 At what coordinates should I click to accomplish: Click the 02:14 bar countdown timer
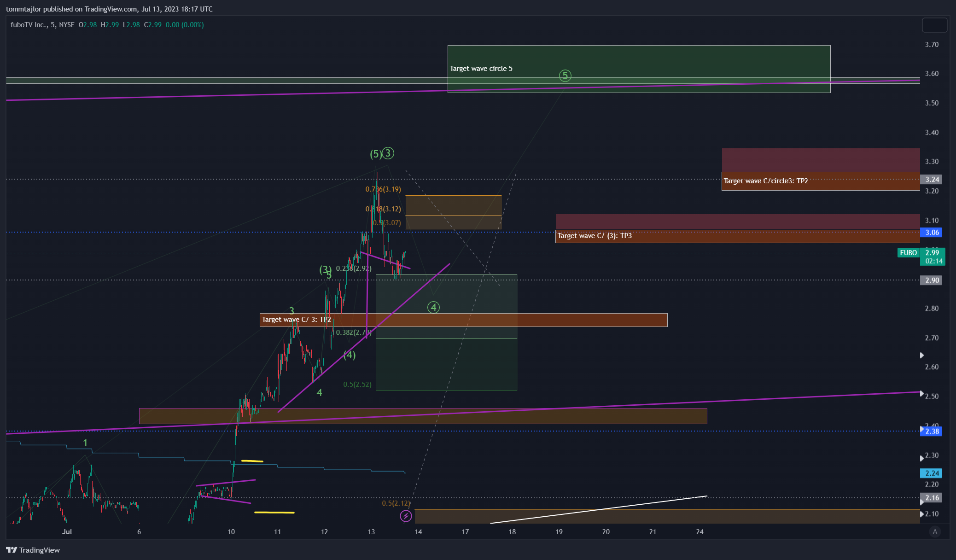933,261
